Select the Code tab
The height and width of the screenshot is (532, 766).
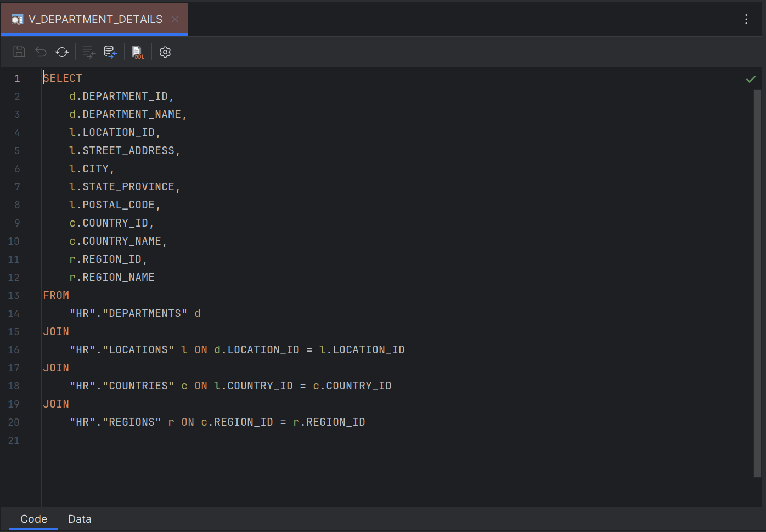coord(33,519)
